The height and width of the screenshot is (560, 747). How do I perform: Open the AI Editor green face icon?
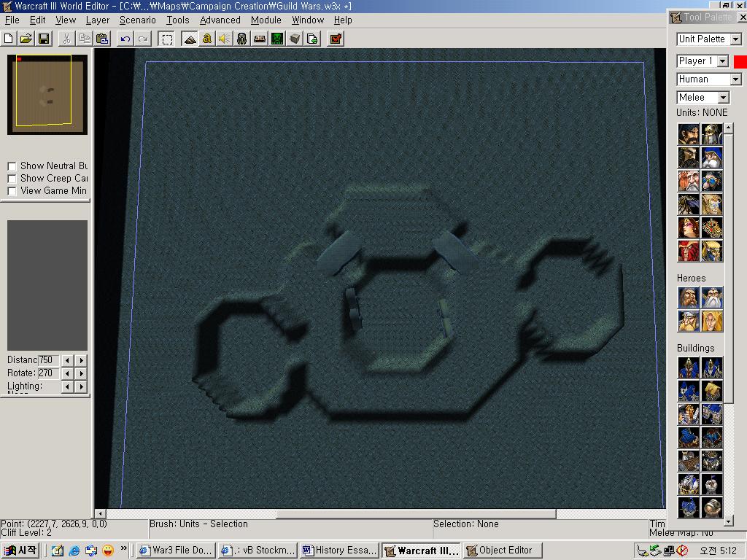coord(277,39)
